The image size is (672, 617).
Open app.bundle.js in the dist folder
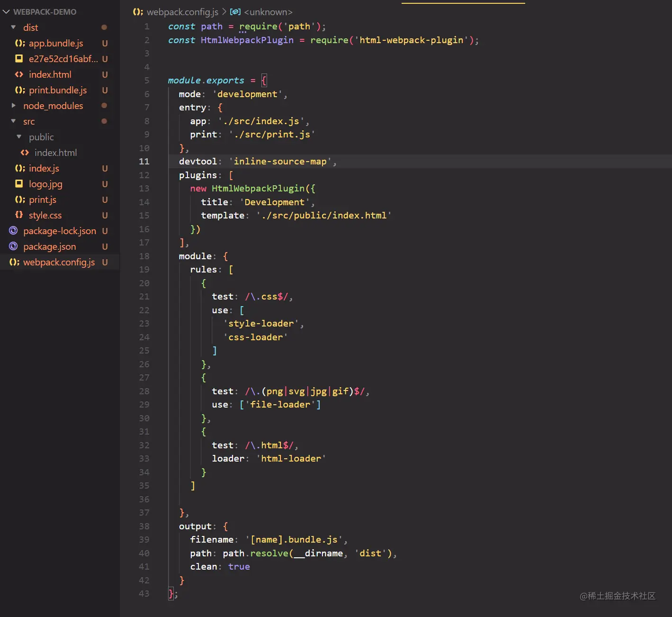[56, 43]
